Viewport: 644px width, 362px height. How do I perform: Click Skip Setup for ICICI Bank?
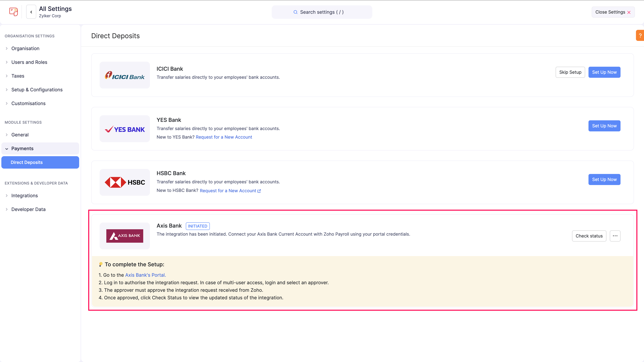[x=570, y=72]
